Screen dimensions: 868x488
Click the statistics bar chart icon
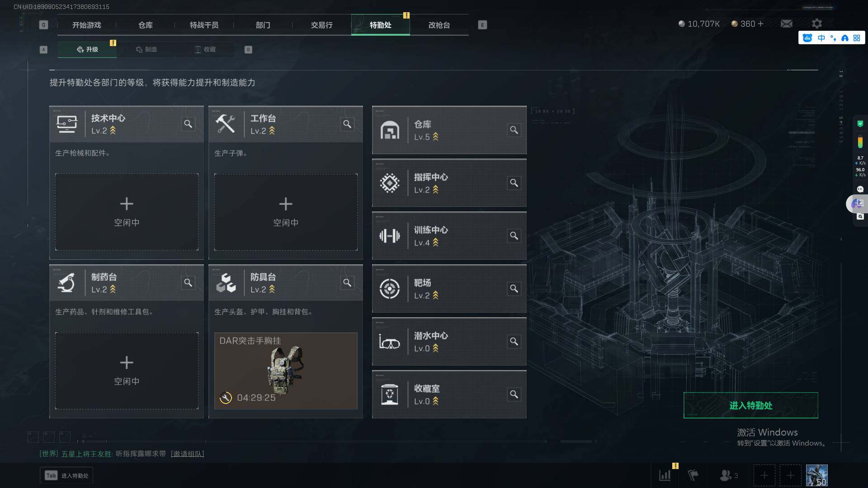[665, 475]
